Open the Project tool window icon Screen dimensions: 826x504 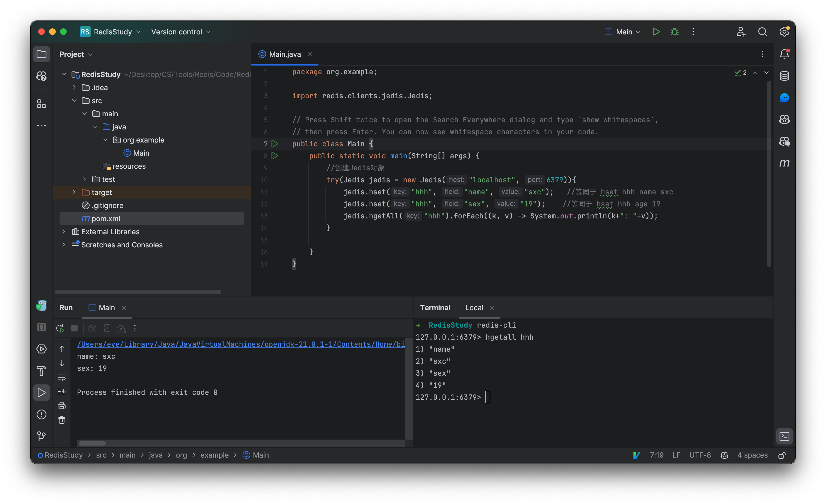(x=41, y=54)
